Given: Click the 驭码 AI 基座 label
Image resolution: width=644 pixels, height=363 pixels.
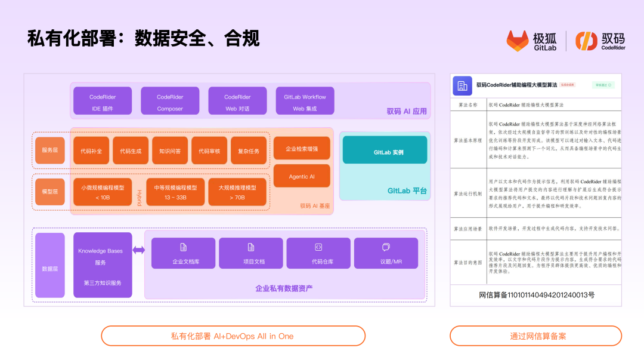Looking at the screenshot, I should pos(315,206).
